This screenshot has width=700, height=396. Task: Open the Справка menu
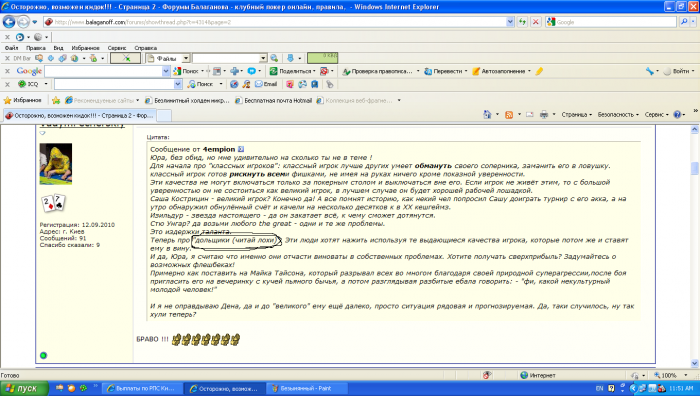(x=146, y=48)
